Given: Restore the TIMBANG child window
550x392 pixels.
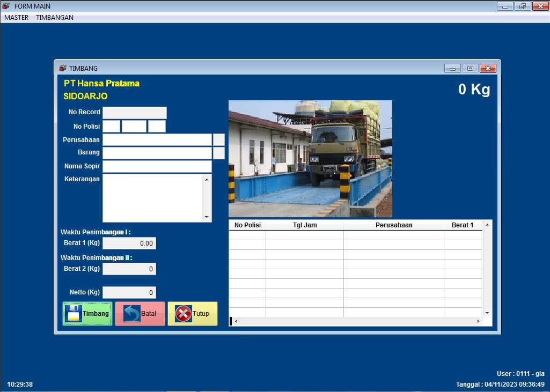Looking at the screenshot, I should [470, 68].
